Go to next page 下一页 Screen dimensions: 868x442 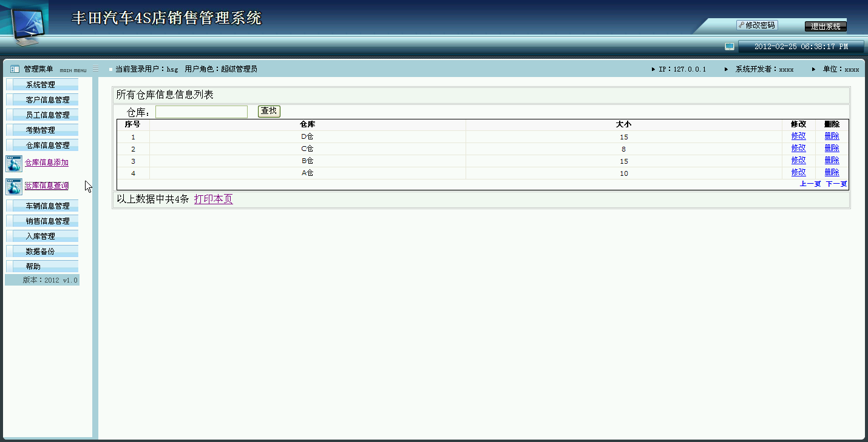click(x=836, y=184)
